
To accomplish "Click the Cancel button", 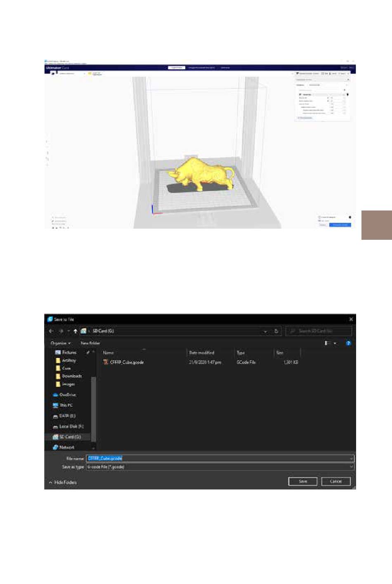I will point(335,481).
